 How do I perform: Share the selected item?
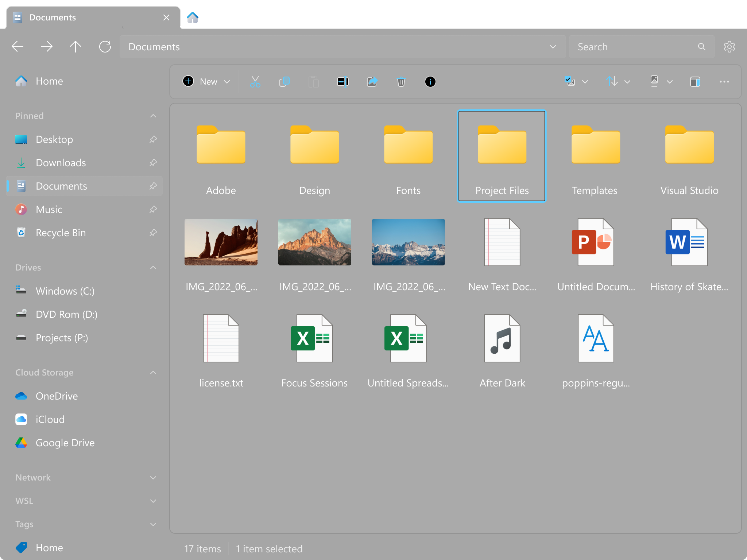[372, 82]
